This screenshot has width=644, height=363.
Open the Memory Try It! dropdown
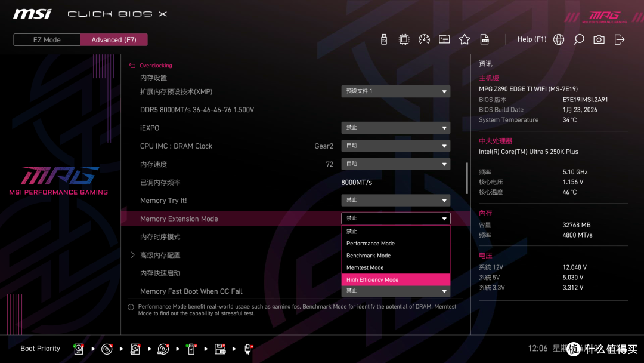coord(396,200)
